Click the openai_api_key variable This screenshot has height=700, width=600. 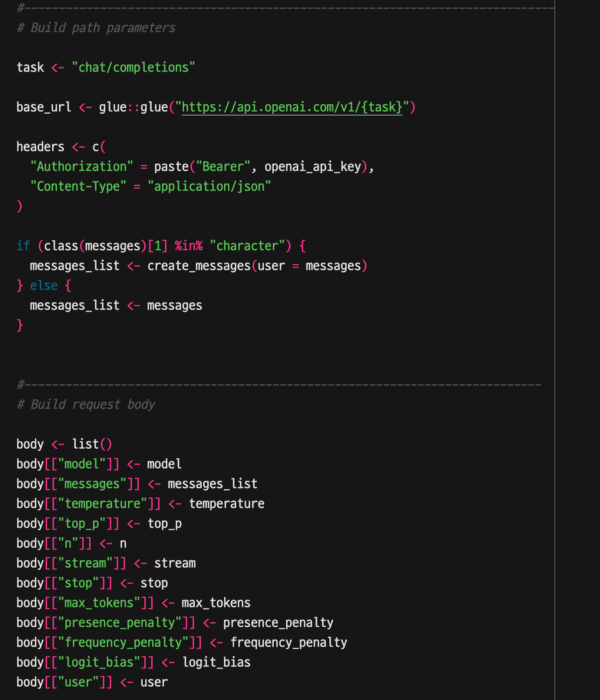(312, 166)
